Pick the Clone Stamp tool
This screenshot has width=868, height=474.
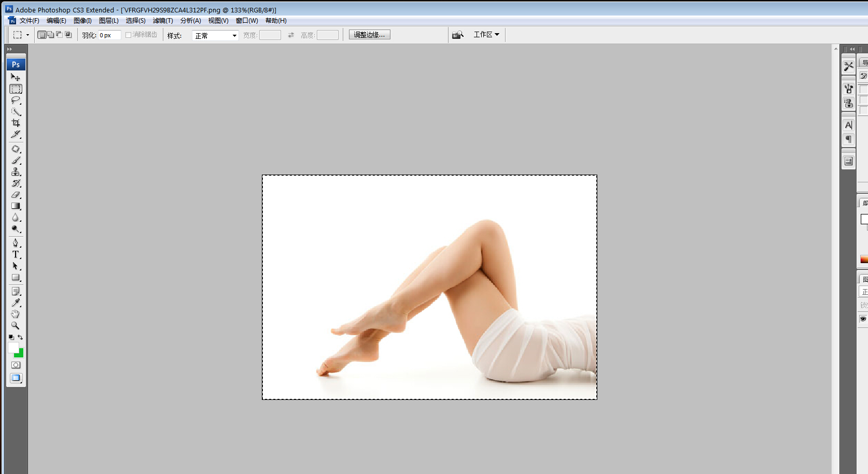click(16, 172)
